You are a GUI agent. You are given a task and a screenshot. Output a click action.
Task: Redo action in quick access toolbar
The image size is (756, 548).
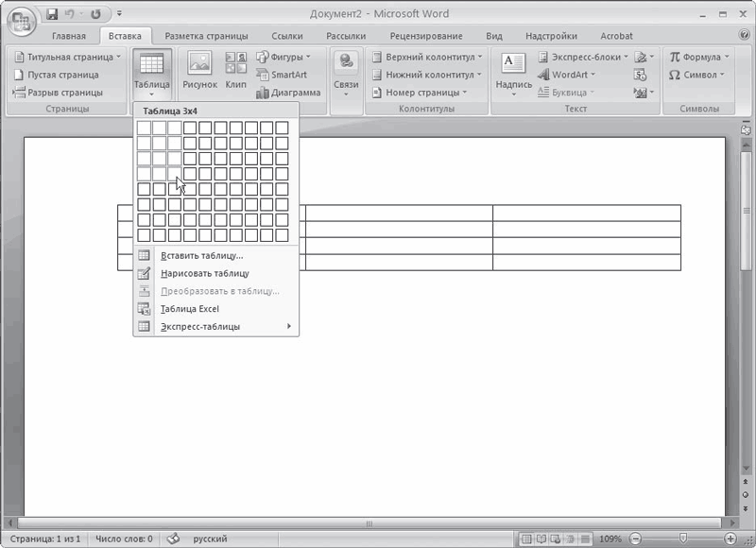95,14
